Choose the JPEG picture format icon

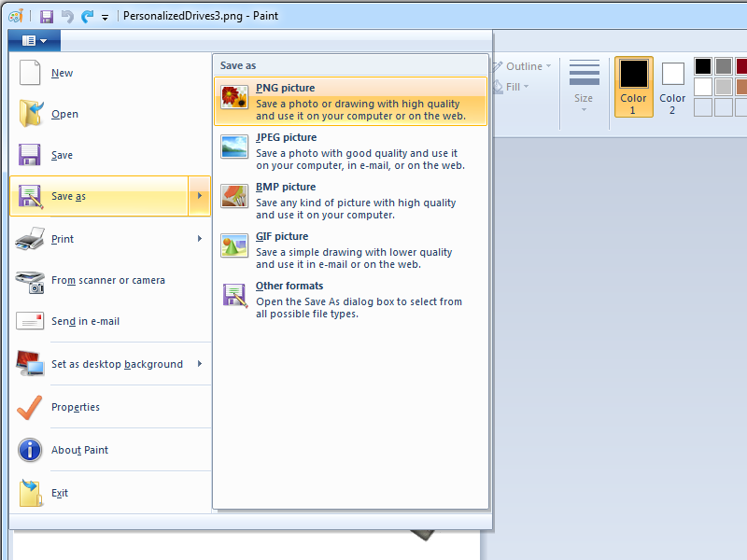tap(234, 147)
